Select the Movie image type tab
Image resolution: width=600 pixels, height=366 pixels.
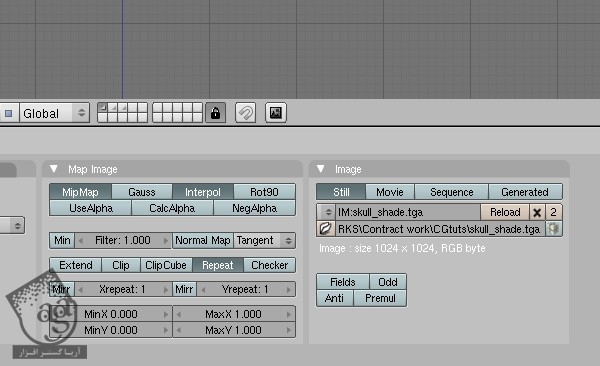click(x=390, y=192)
